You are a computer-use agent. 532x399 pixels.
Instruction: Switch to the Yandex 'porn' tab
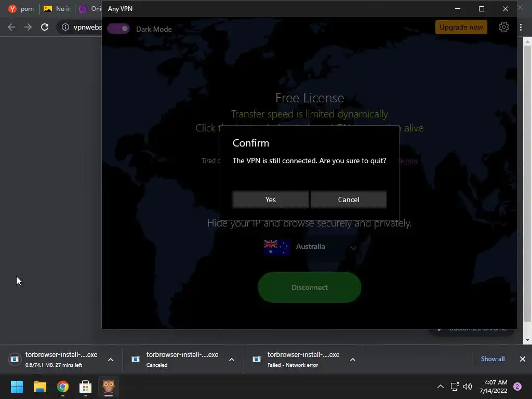[x=21, y=9]
